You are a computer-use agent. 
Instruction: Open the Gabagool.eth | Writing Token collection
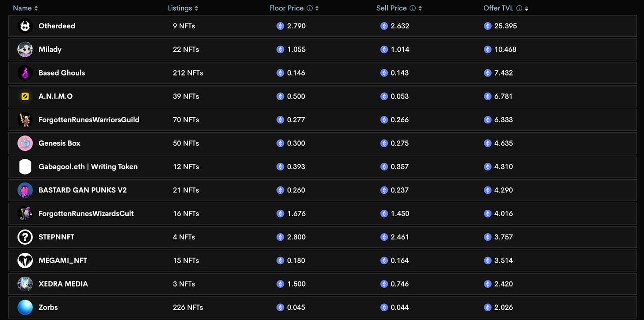pos(88,167)
